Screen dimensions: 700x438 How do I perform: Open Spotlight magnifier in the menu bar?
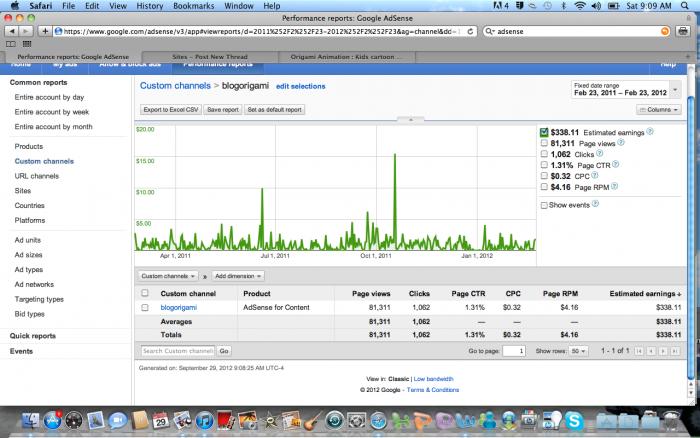click(685, 6)
